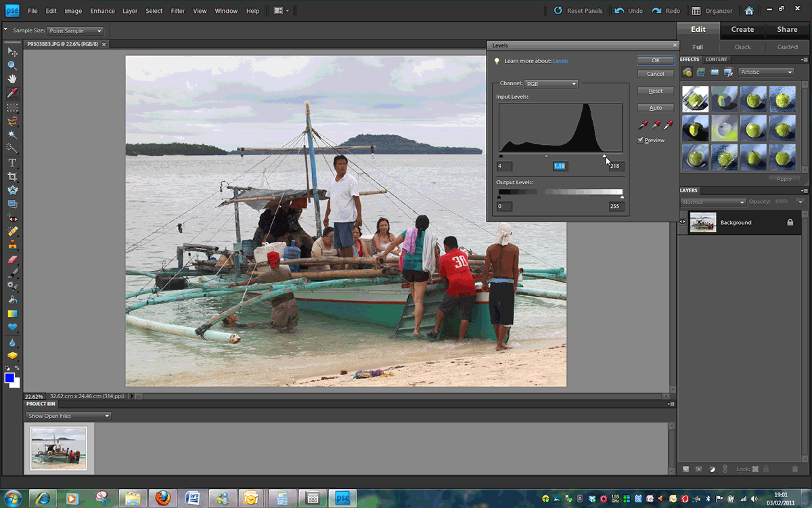Screen dimensions: 812x508
Task: Open the Enhance menu
Action: [x=102, y=11]
